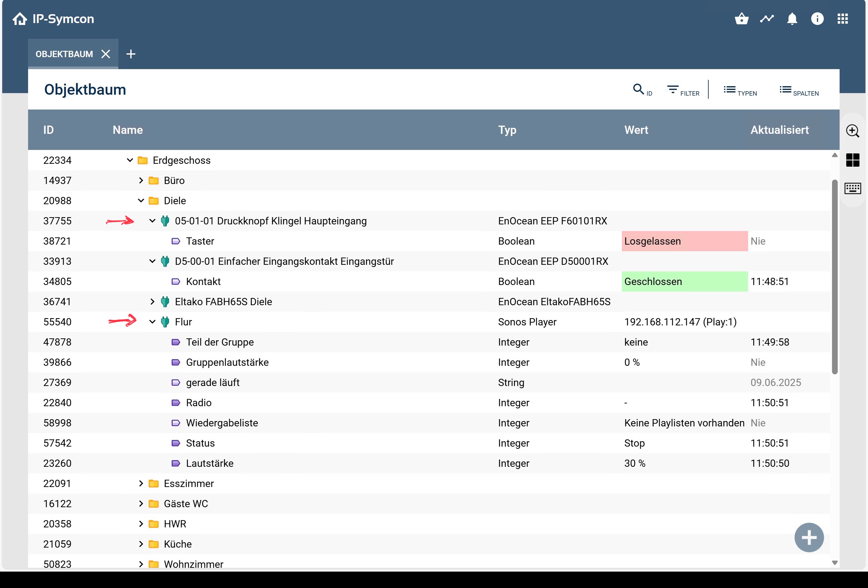The image size is (868, 588).
Task: Expand the Eltako FABH65S Diele instance
Action: click(152, 301)
